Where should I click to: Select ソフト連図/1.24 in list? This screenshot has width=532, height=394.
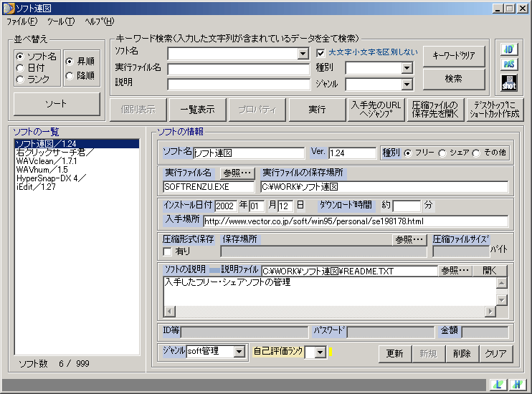[77, 144]
